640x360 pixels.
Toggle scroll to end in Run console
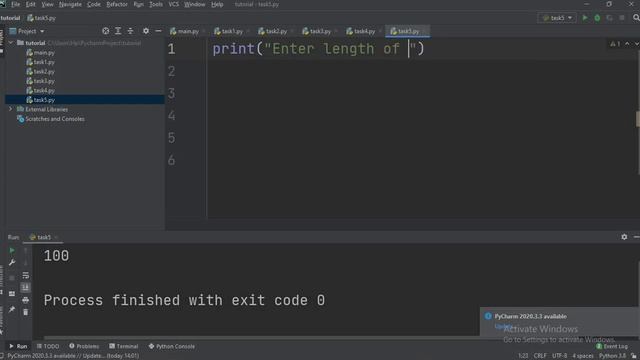point(25,287)
